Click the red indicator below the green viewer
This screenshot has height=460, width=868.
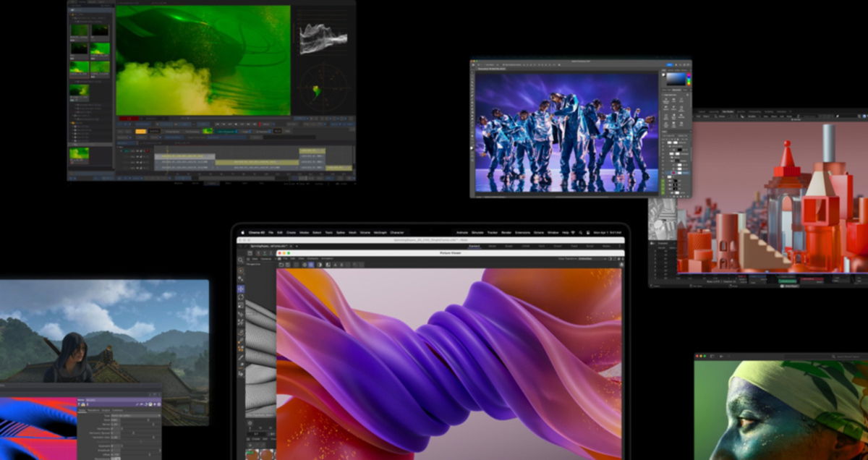tap(129, 119)
